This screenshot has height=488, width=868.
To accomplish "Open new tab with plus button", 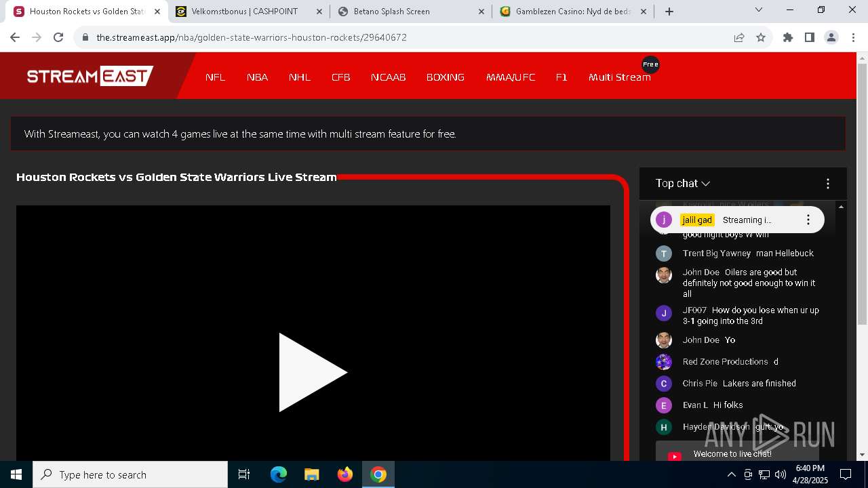I will (x=669, y=12).
